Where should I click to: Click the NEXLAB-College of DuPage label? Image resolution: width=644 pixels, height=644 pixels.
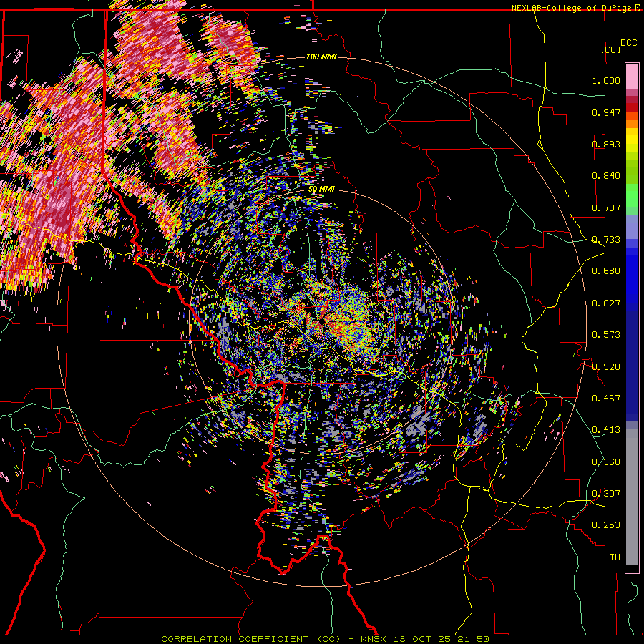(x=572, y=8)
